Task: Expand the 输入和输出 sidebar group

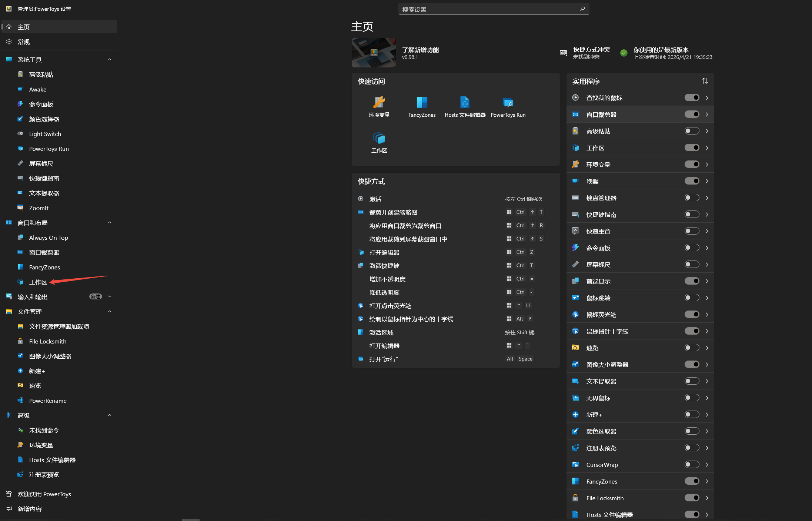Action: 109,297
